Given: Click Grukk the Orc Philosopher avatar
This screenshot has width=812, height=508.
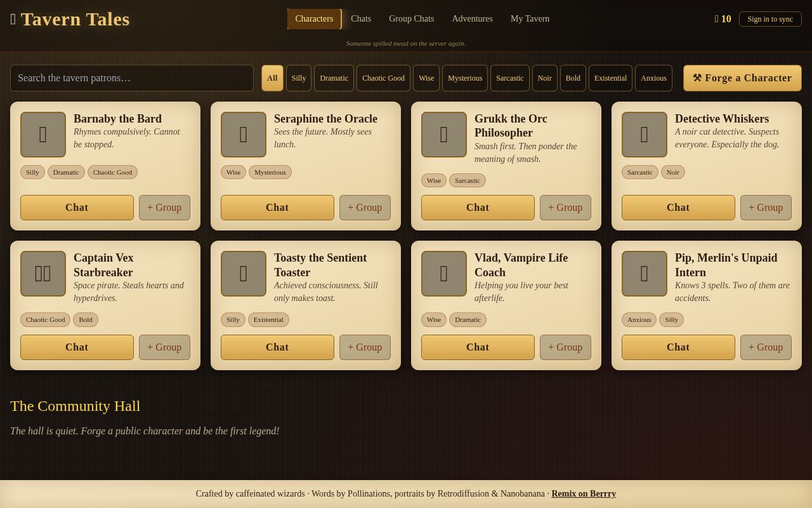Looking at the screenshot, I should [444, 135].
